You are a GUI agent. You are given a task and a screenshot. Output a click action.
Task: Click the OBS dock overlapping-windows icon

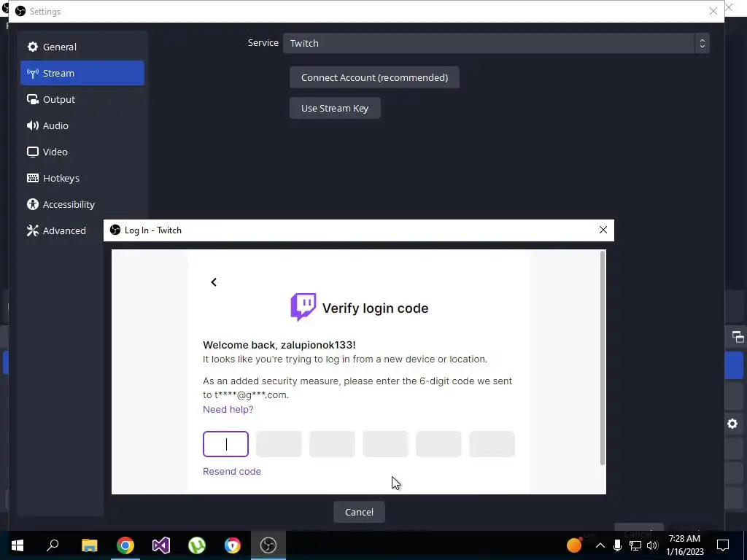point(738,337)
